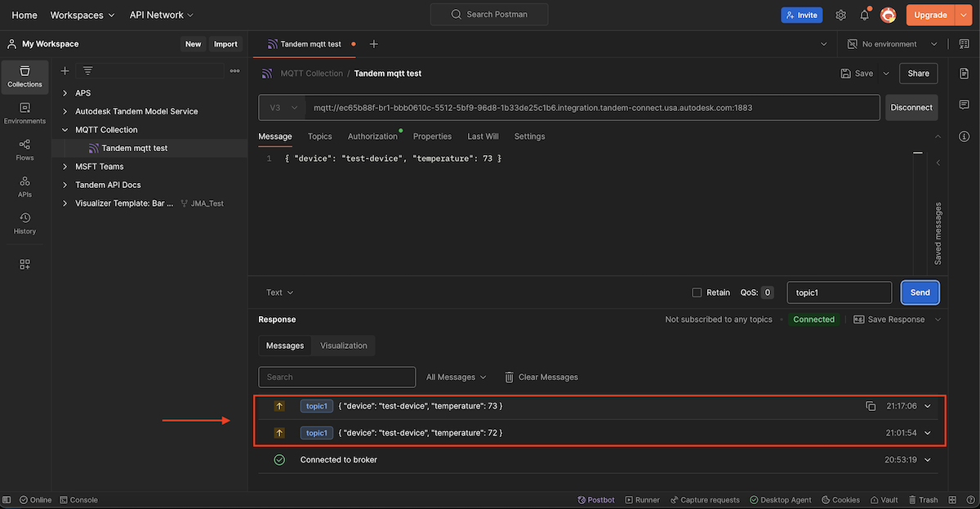980x509 pixels.
Task: Collapse the MQTT Collection folder
Action: click(x=65, y=130)
